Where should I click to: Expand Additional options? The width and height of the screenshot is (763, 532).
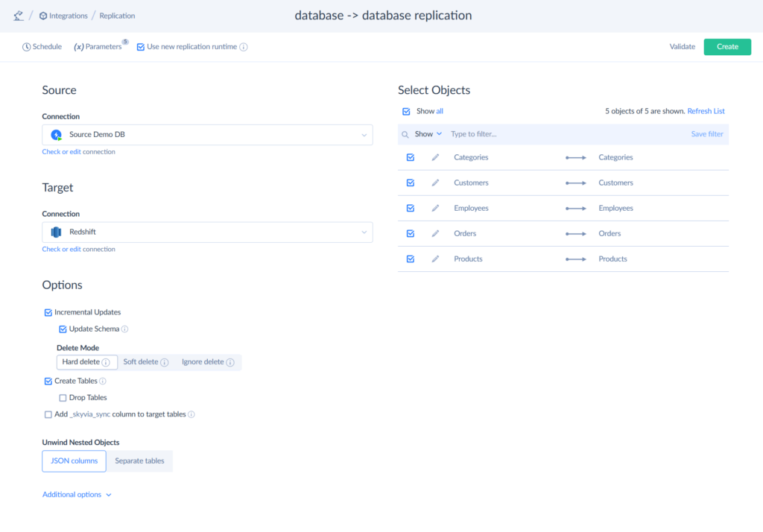(77, 495)
